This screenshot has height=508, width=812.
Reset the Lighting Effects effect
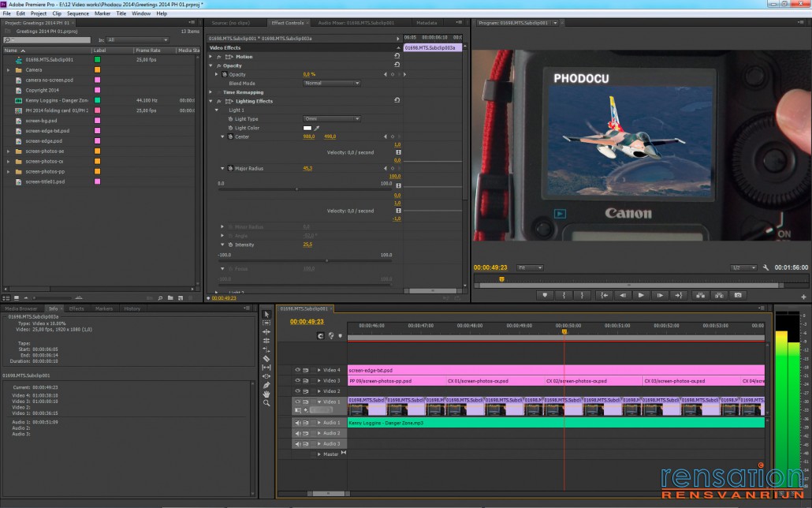[397, 100]
